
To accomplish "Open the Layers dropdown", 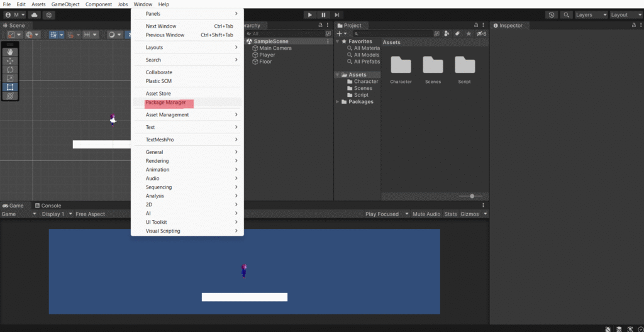I will (x=591, y=14).
